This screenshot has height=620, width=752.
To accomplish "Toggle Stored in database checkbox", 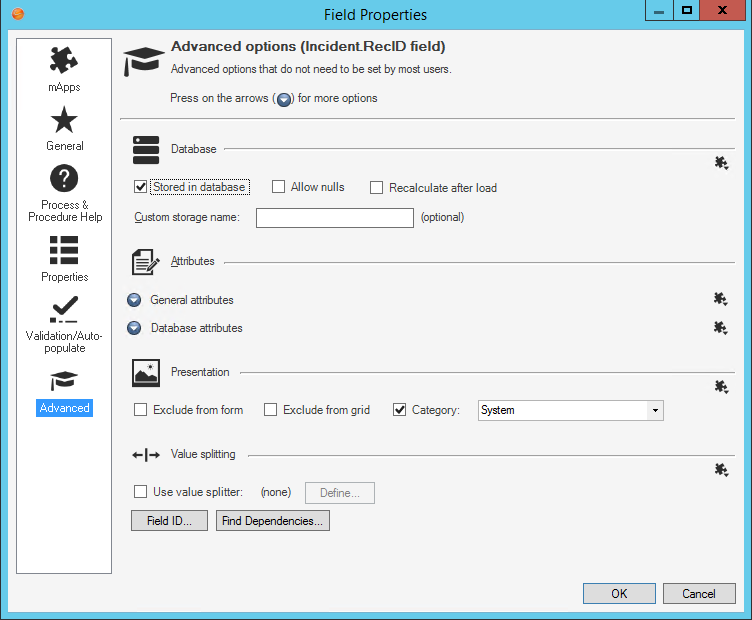I will pos(141,187).
